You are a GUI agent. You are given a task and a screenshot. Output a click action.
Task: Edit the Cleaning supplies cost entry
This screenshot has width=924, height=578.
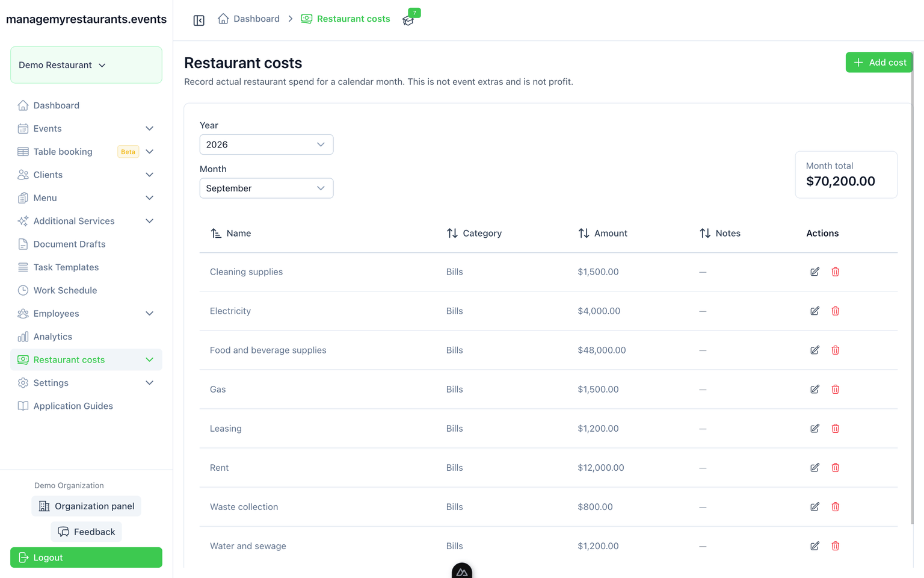pos(815,272)
